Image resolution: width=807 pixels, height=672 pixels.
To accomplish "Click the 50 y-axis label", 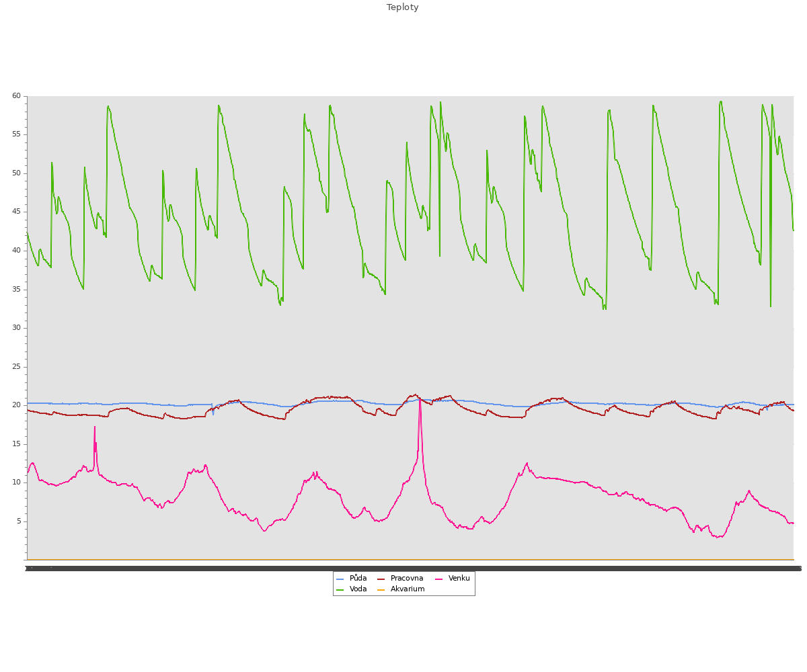I will [x=16, y=173].
